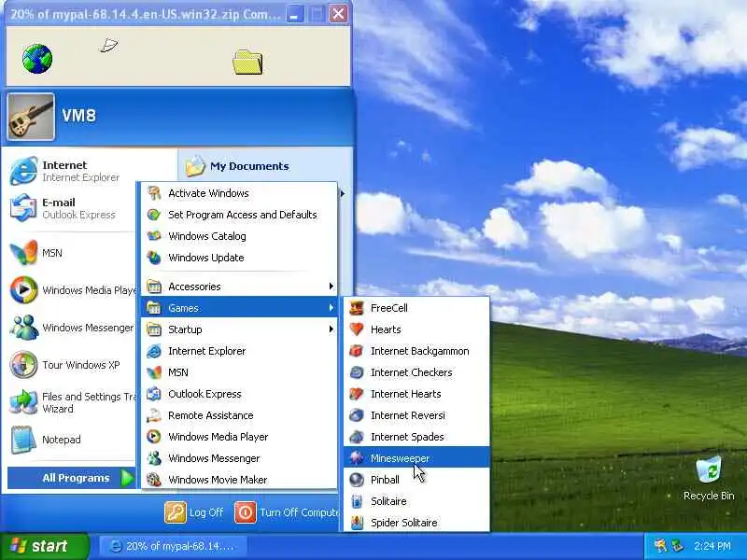The height and width of the screenshot is (560, 747).
Task: Expand the Accessories submenu
Action: [x=239, y=287]
